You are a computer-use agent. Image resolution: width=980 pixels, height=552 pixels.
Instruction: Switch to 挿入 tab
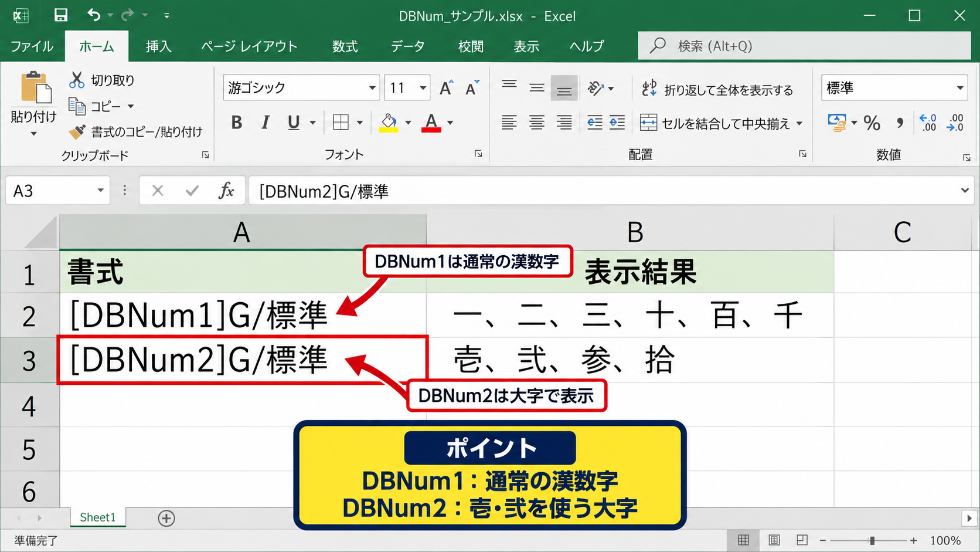coord(158,46)
